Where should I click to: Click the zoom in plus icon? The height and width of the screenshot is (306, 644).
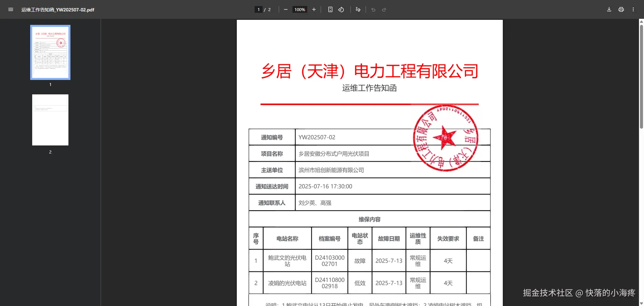[x=314, y=9]
